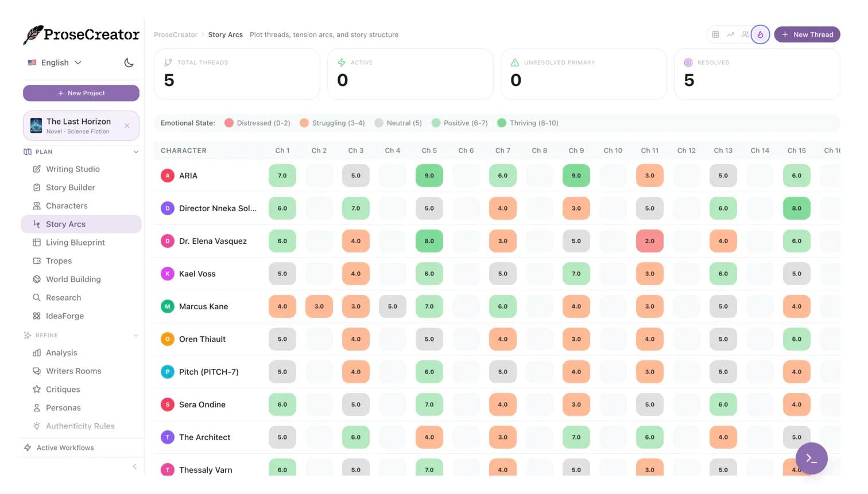Screen dimensions: 868x494
Task: Collapse the REFINE section chevron
Action: [x=136, y=336]
